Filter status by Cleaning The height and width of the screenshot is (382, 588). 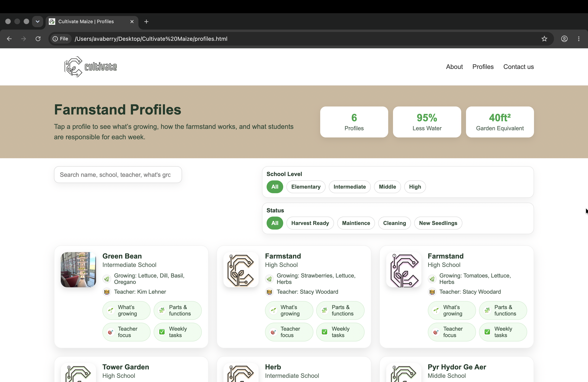click(x=395, y=223)
